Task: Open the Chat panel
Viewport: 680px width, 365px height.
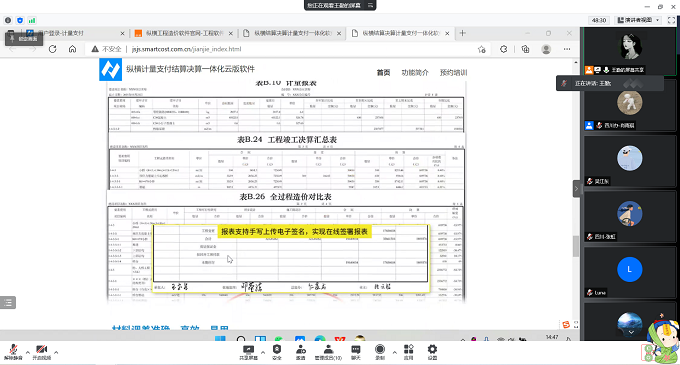Action: pos(356,352)
